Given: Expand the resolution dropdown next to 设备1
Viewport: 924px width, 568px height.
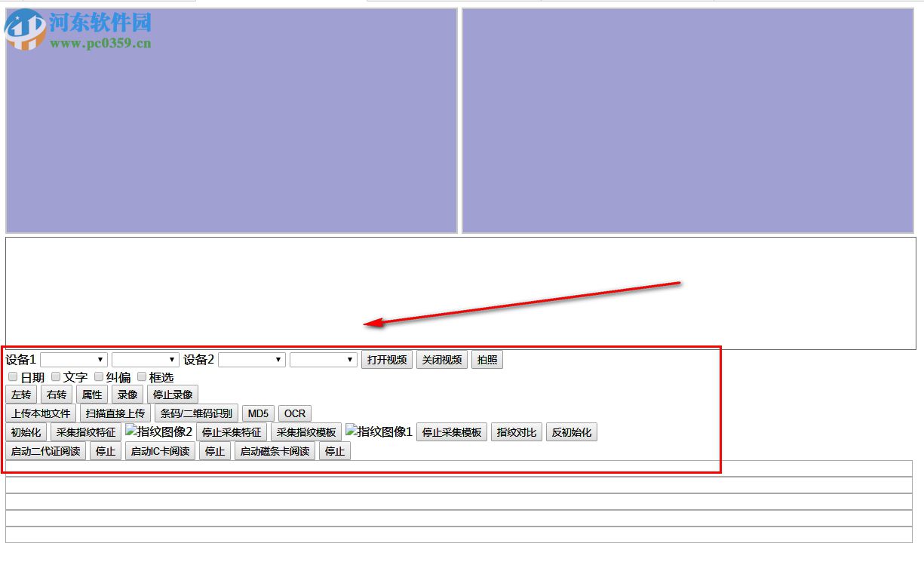Looking at the screenshot, I should [145, 360].
